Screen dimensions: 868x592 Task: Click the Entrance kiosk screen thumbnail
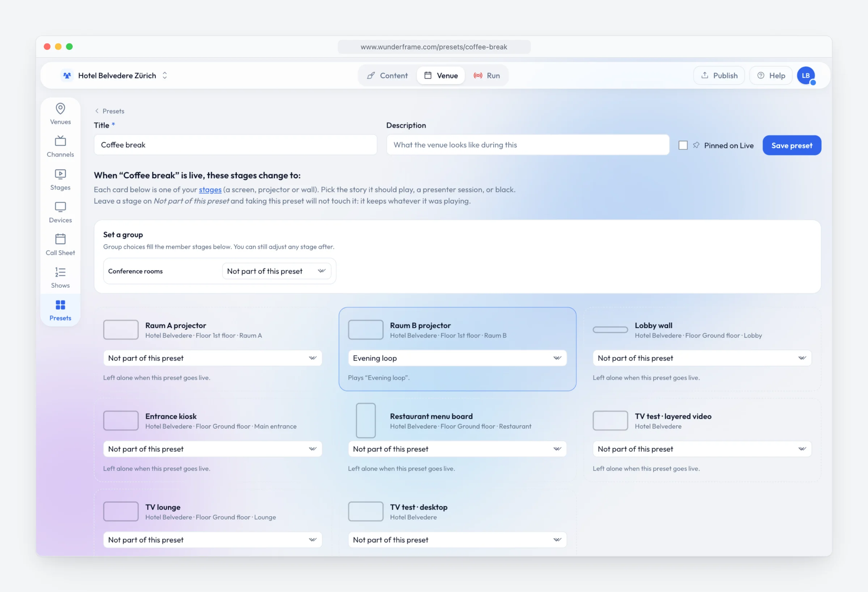pos(121,420)
